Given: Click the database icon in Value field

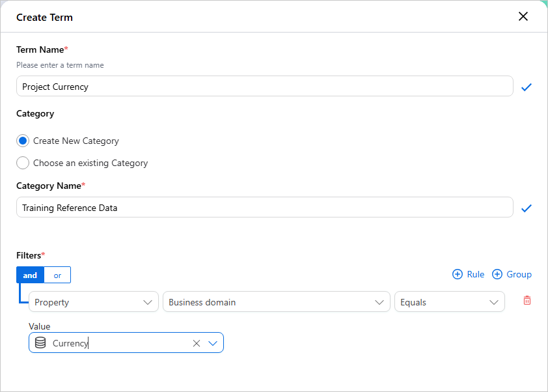Looking at the screenshot, I should click(x=40, y=343).
